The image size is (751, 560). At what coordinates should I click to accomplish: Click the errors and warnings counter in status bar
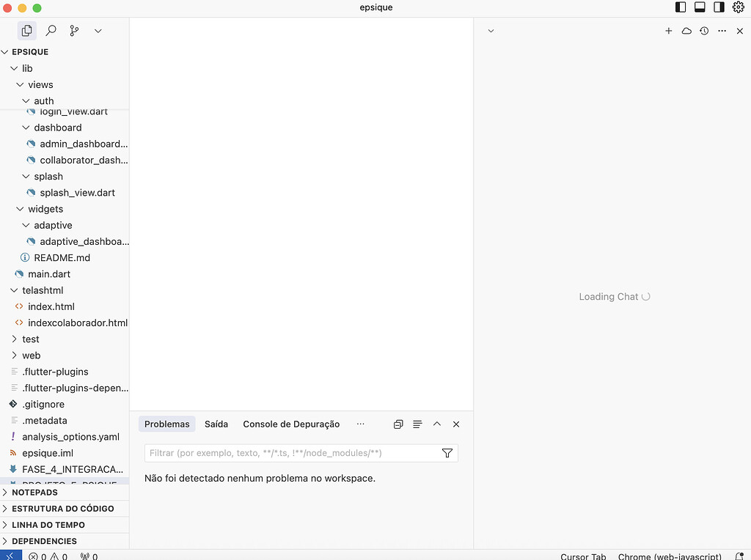(x=45, y=556)
